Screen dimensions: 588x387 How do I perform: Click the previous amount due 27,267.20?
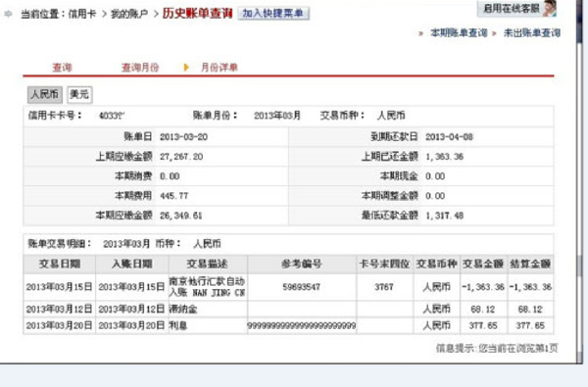coord(181,157)
